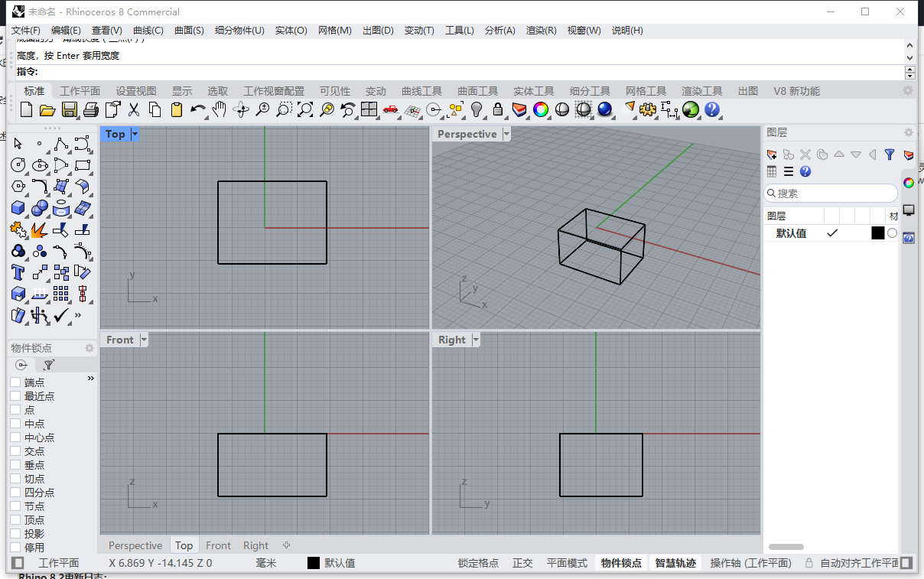Image resolution: width=924 pixels, height=579 pixels.
Task: Enable the 最近点 object snap checkbox
Action: click(15, 396)
